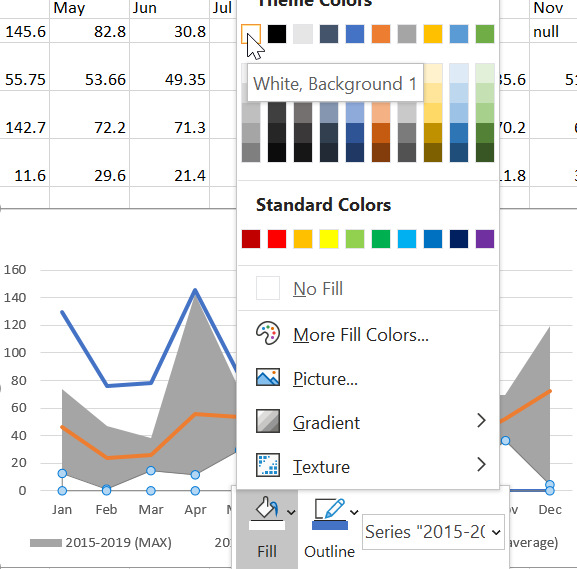
Task: Select the Nov column header cell
Action: pos(553,8)
